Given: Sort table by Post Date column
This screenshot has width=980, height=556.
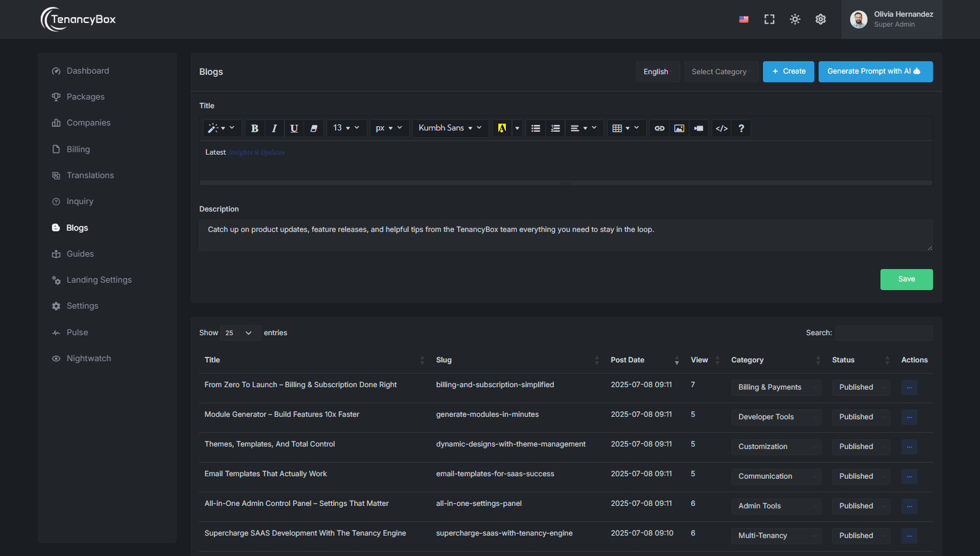Looking at the screenshot, I should click(x=645, y=360).
